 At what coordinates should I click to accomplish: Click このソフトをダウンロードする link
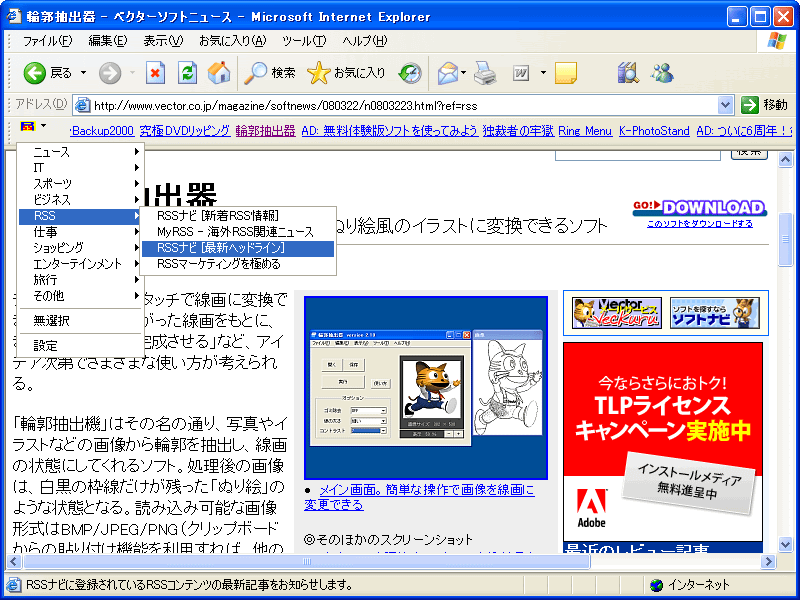point(699,224)
